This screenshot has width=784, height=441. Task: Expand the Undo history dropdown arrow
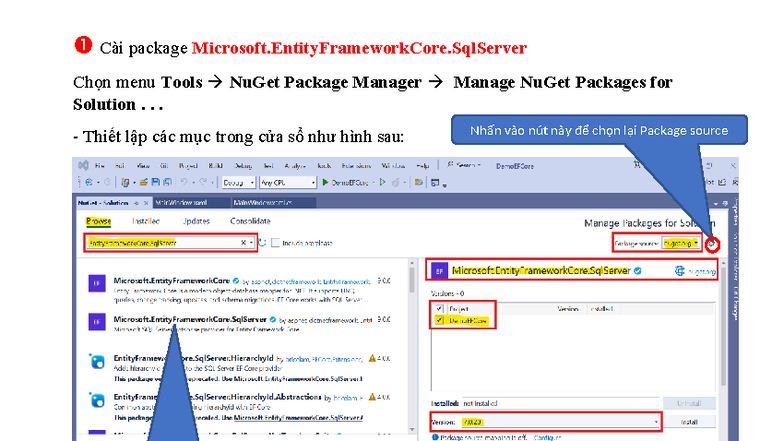pyautogui.click(x=193, y=183)
